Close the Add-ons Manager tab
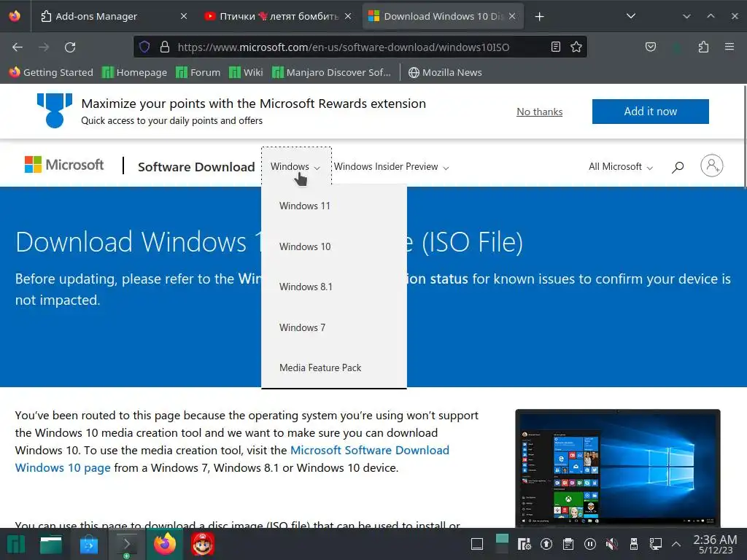The height and width of the screenshot is (560, 747). pos(184,16)
